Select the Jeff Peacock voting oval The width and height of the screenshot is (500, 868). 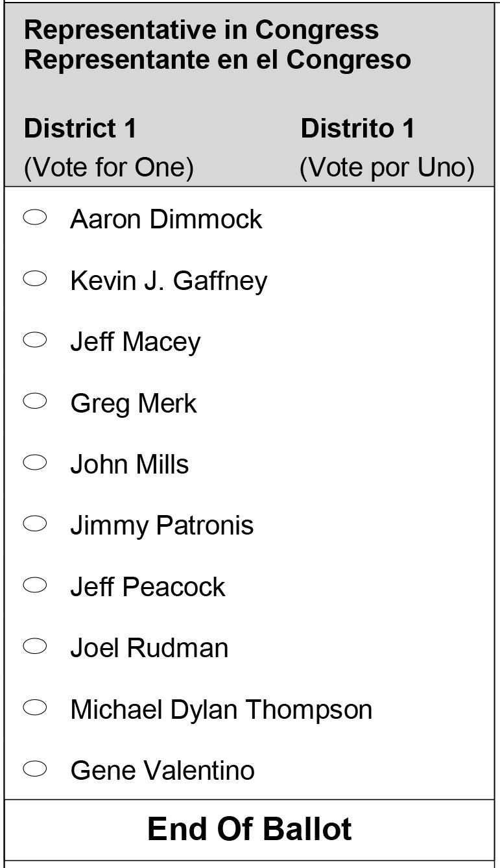(35, 585)
